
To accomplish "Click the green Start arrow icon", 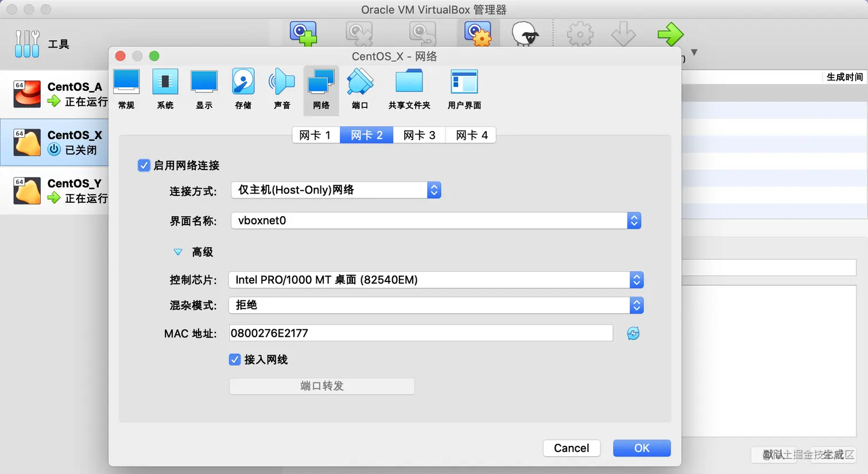I will (x=670, y=34).
